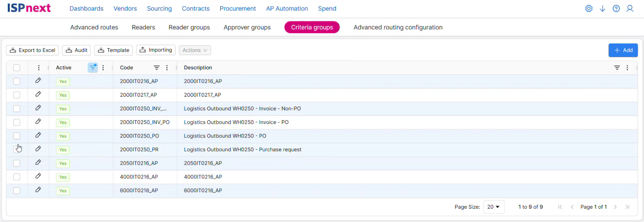Open the Vendors menu
The width and height of the screenshot is (644, 222).
click(x=125, y=9)
